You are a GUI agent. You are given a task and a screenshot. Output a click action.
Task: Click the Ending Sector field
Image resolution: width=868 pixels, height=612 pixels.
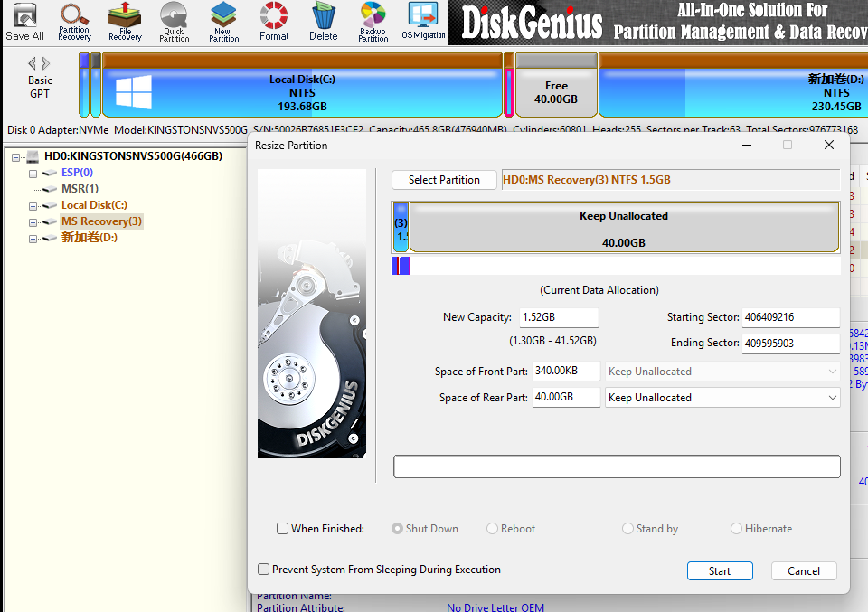click(x=790, y=344)
